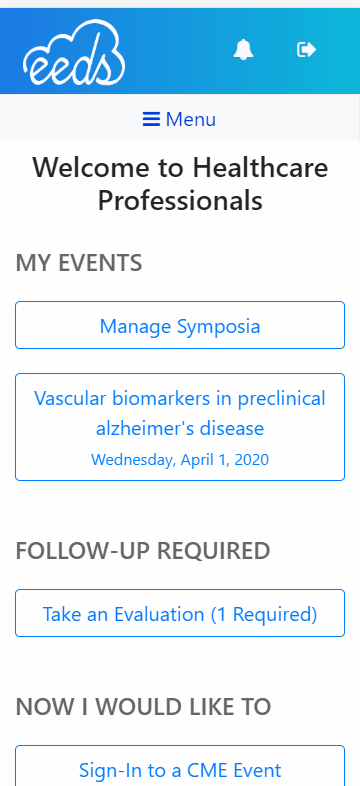Open Manage Symposia
Screen dimensions: 360x786
tap(180, 325)
